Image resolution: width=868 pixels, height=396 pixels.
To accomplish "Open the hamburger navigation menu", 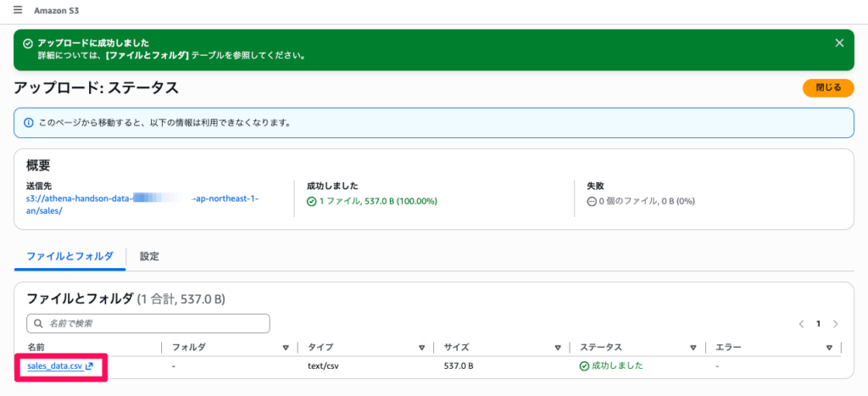I will (x=18, y=10).
